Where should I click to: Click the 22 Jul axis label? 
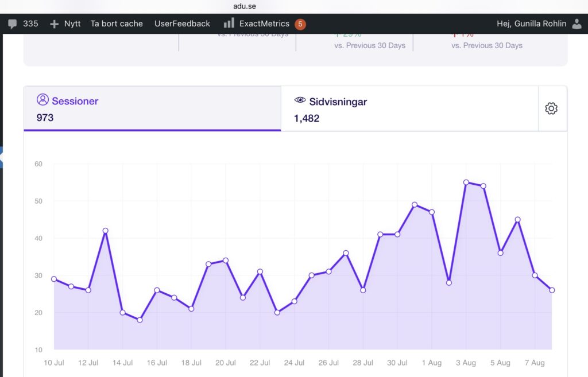[260, 363]
